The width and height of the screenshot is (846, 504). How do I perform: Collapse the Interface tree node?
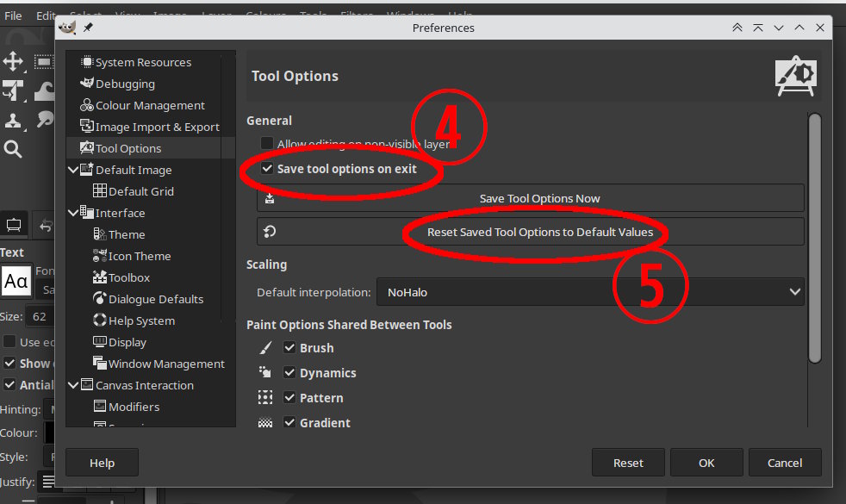click(73, 213)
